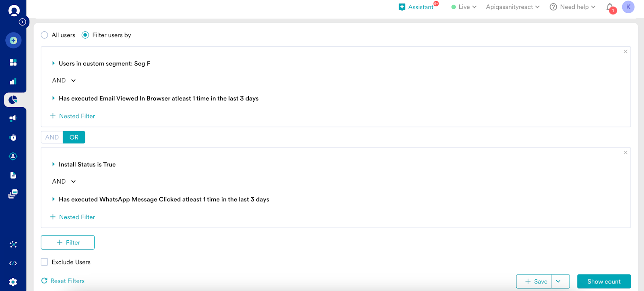Click the notification bell icon
644x291 pixels.
[610, 7]
